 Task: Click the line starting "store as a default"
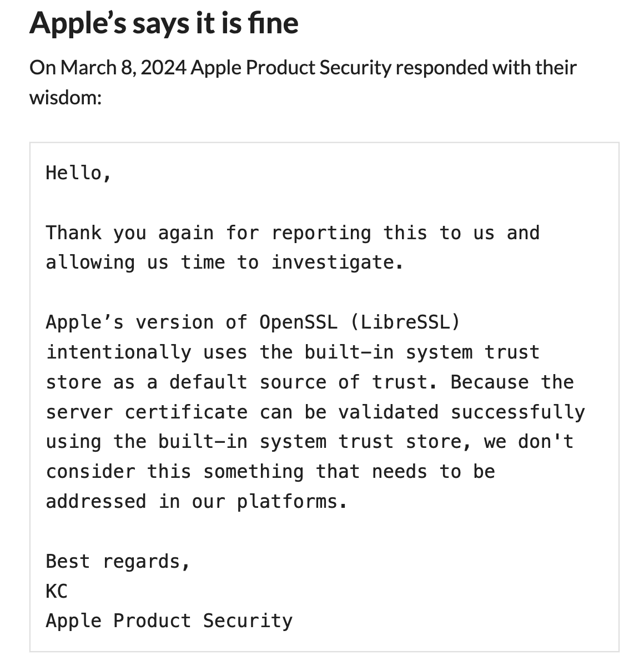(x=309, y=382)
